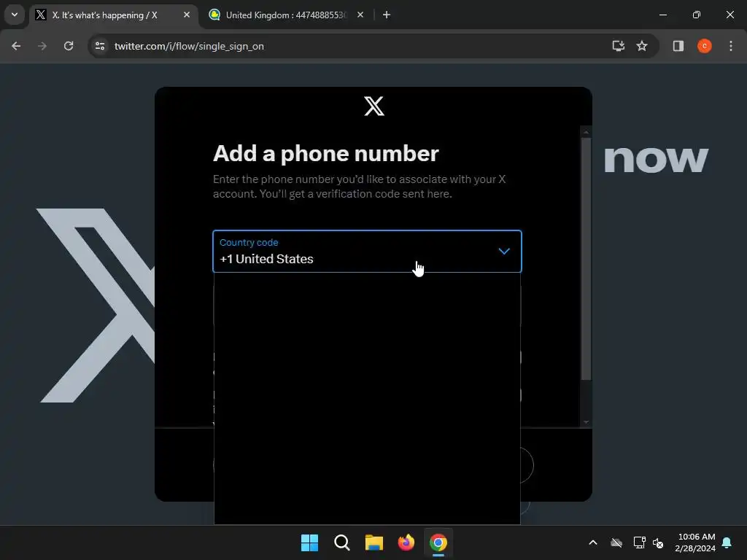Click the dialog scrollbar down arrow

587,422
